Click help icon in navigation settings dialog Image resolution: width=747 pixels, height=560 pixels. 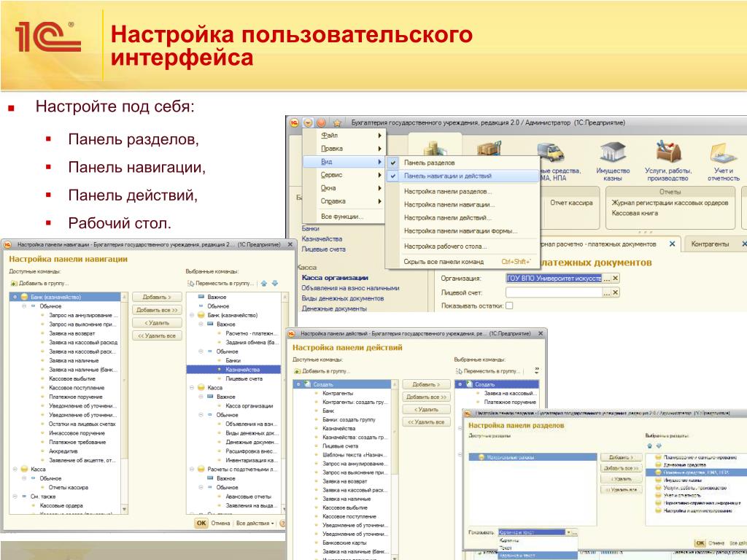pyautogui.click(x=282, y=523)
